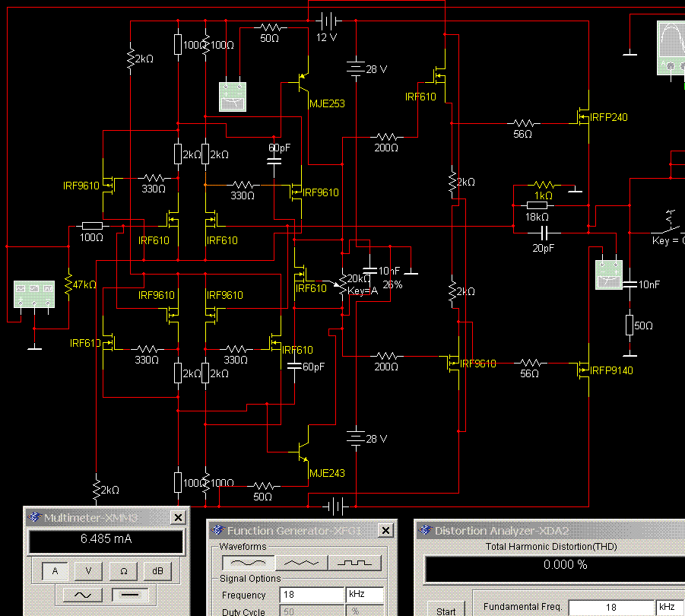
Task: Select the 56Ω gate resistor for IRFP240
Action: point(523,123)
